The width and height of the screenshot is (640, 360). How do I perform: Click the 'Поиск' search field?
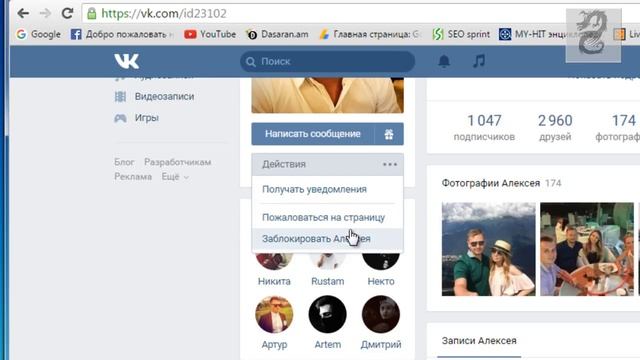(327, 62)
